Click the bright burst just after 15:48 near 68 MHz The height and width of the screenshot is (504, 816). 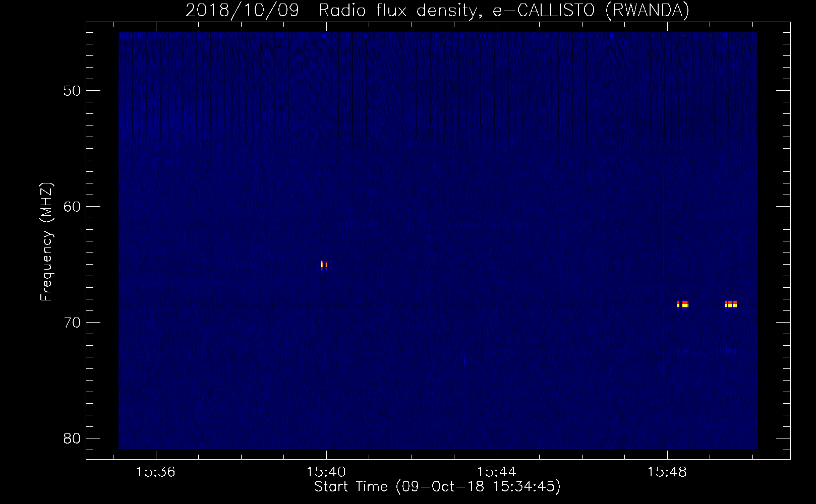point(683,304)
